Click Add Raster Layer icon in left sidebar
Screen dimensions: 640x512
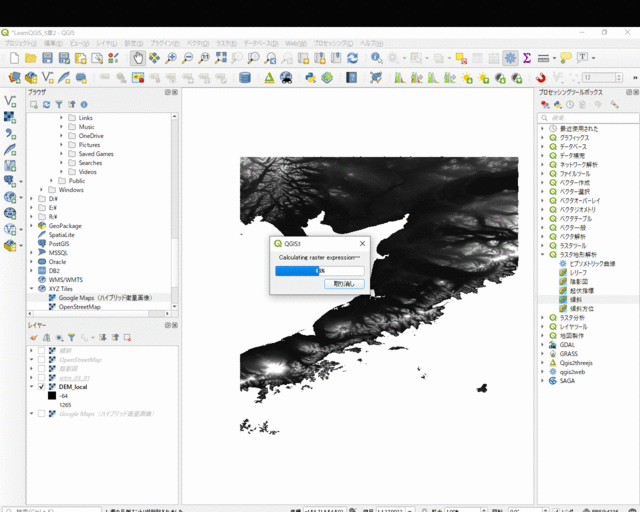[10, 118]
